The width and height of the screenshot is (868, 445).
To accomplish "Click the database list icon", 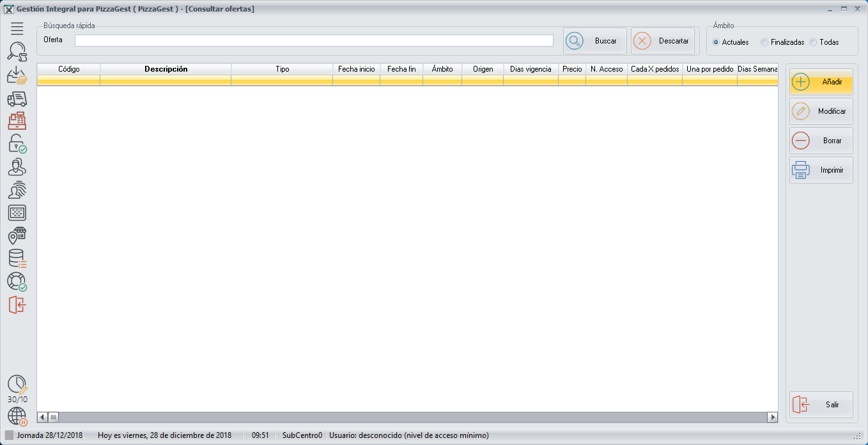I will [x=17, y=258].
